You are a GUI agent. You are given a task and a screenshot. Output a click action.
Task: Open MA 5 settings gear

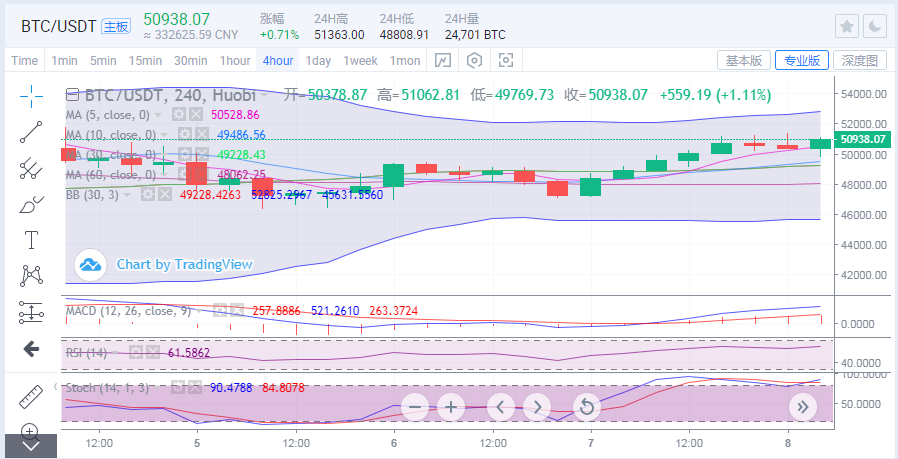[179, 115]
